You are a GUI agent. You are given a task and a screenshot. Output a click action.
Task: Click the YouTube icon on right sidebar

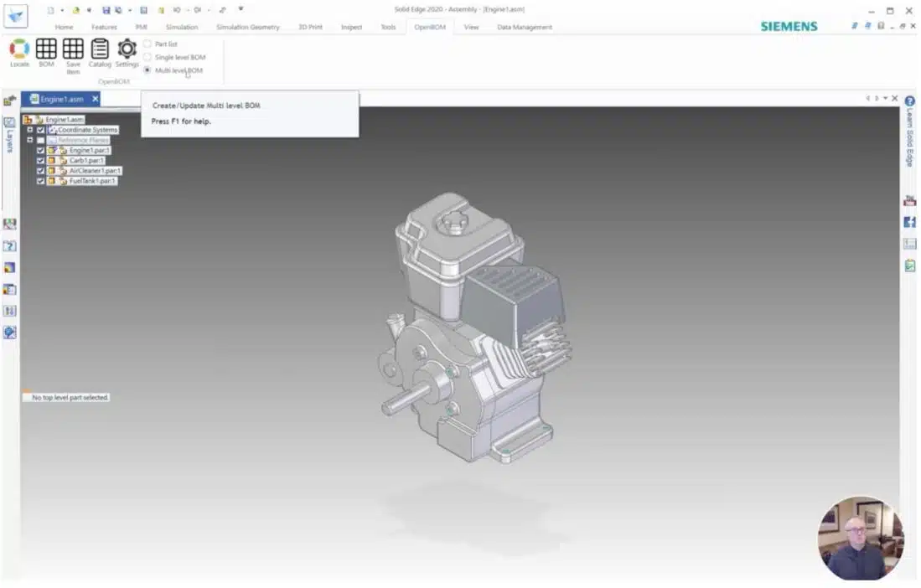coord(909,201)
